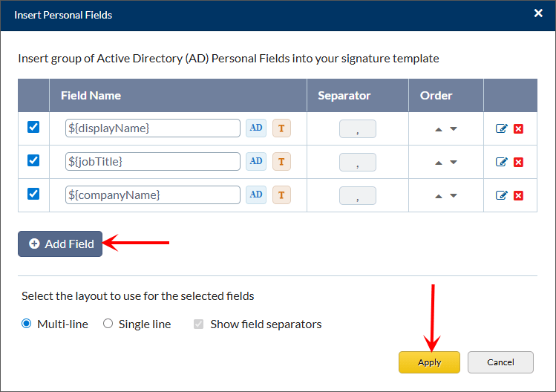The width and height of the screenshot is (556, 392).
Task: Click the ${jobTitle} field name input
Action: point(152,161)
